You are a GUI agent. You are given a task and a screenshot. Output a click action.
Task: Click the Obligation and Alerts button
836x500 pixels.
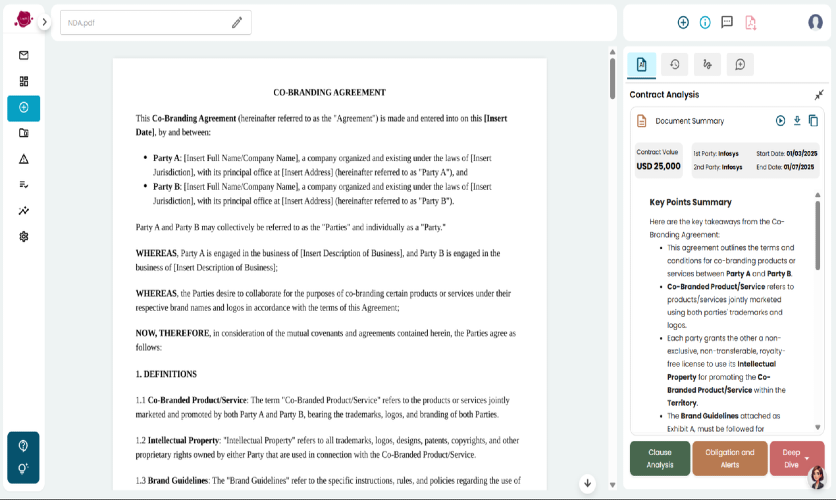tap(729, 458)
